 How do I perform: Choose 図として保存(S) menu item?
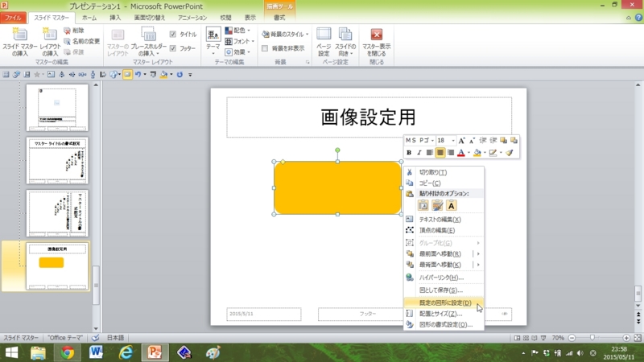(444, 290)
